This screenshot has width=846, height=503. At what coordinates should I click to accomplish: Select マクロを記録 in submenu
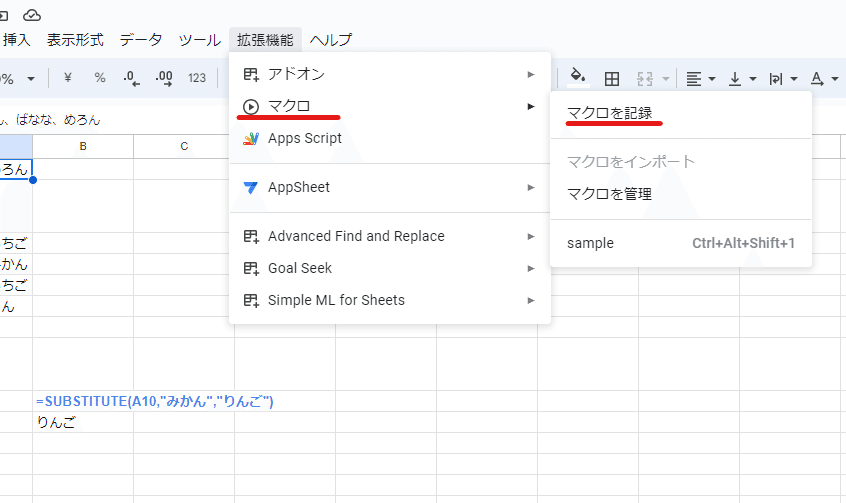(x=609, y=113)
